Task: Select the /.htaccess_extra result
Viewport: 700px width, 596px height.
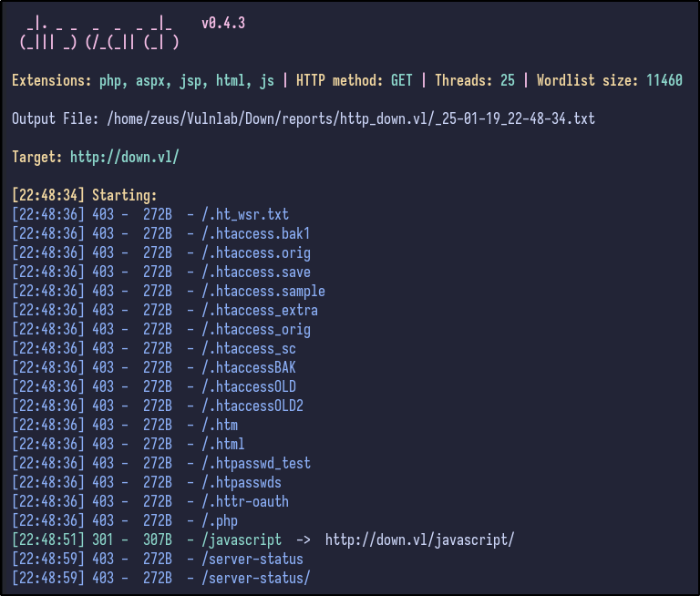Action: tap(259, 310)
